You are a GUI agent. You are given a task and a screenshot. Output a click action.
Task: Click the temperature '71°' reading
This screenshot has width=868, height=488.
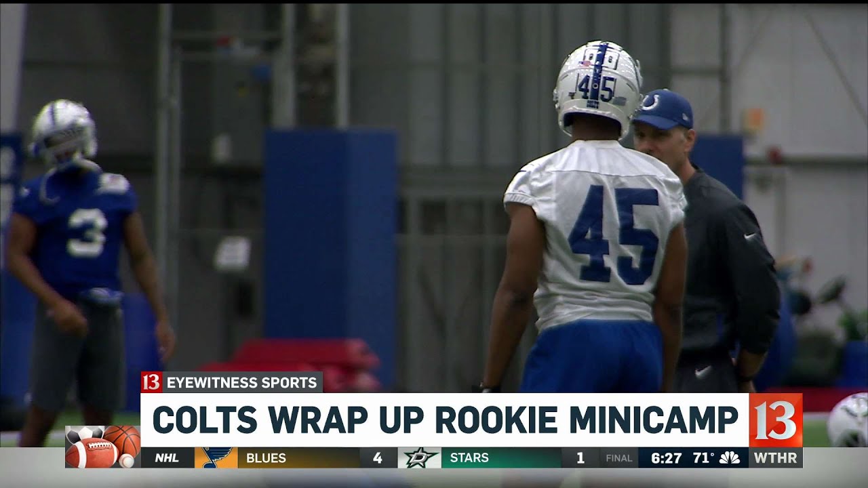[704, 457]
